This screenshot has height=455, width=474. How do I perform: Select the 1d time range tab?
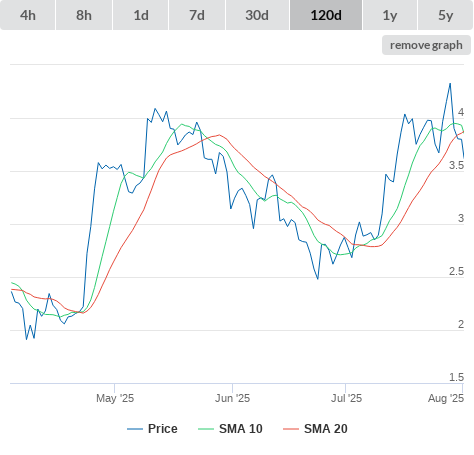141,15
